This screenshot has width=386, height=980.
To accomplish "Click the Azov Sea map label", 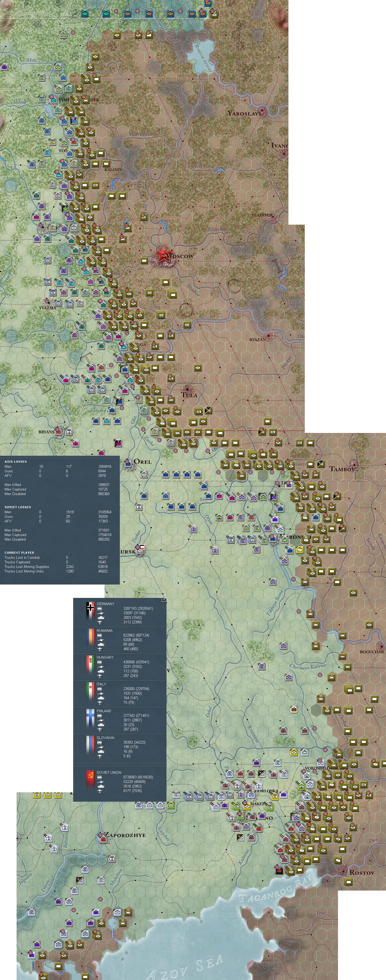I will 185,967.
